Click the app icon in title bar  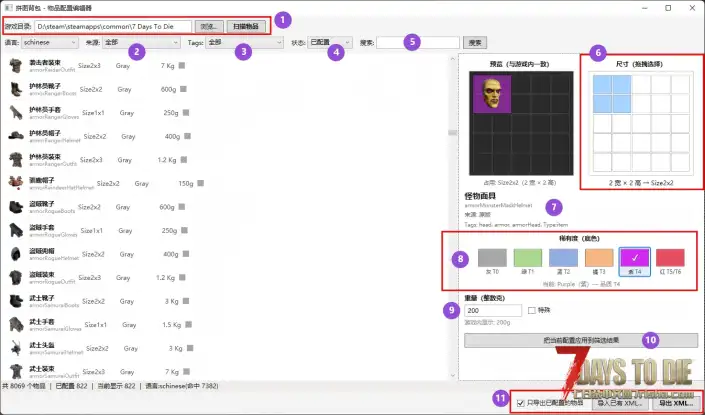(8, 8)
